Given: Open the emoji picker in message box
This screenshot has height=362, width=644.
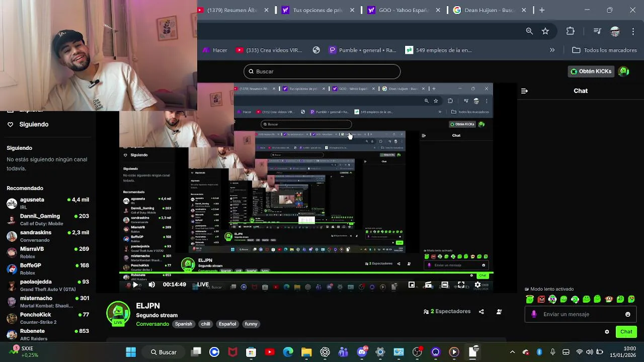Looking at the screenshot, I should tap(628, 314).
